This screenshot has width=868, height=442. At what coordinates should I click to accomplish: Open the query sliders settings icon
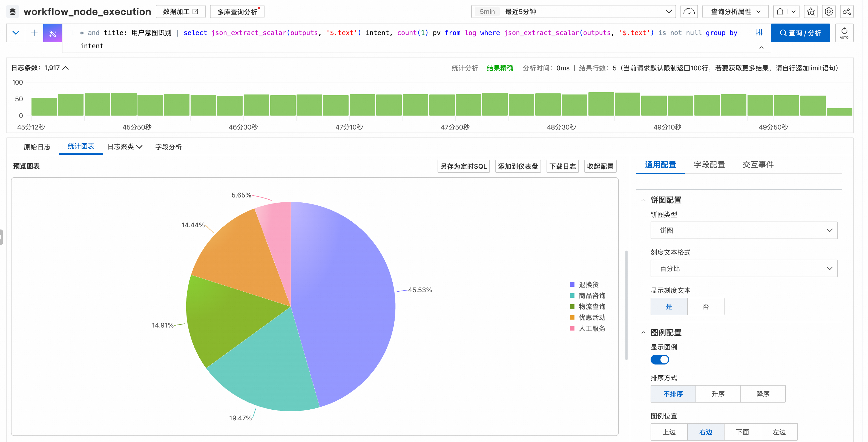[x=759, y=33]
